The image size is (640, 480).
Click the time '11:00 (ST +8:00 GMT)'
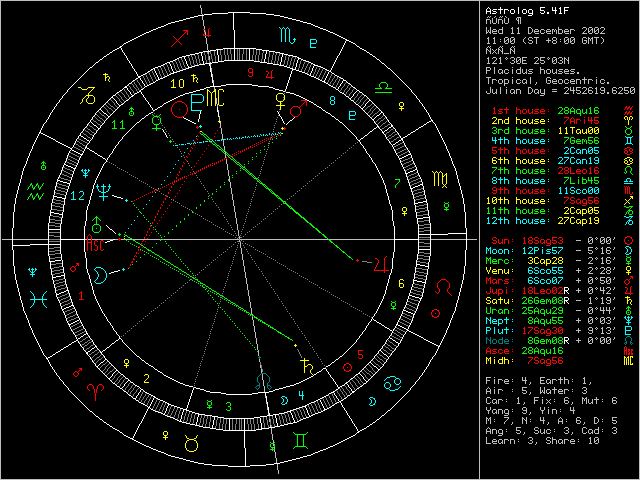tap(545, 41)
